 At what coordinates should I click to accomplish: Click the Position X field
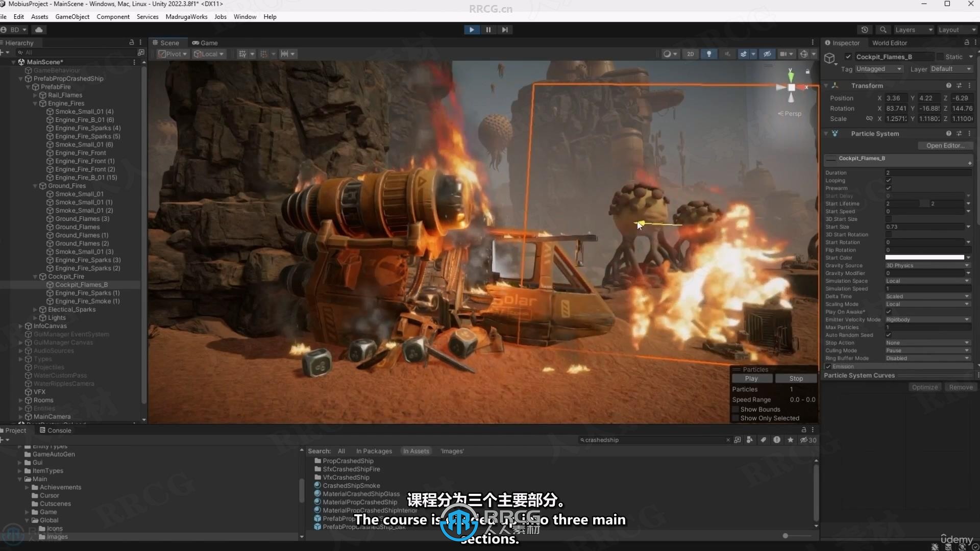pos(896,98)
